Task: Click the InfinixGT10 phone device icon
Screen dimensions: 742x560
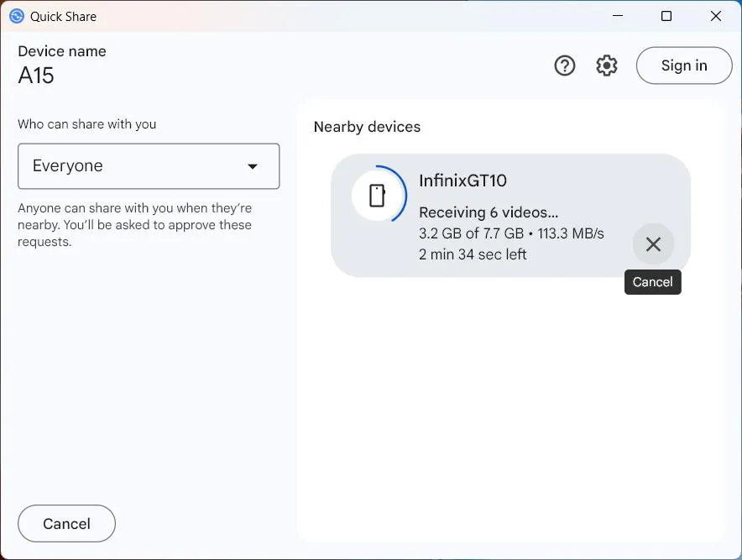Action: (x=377, y=195)
